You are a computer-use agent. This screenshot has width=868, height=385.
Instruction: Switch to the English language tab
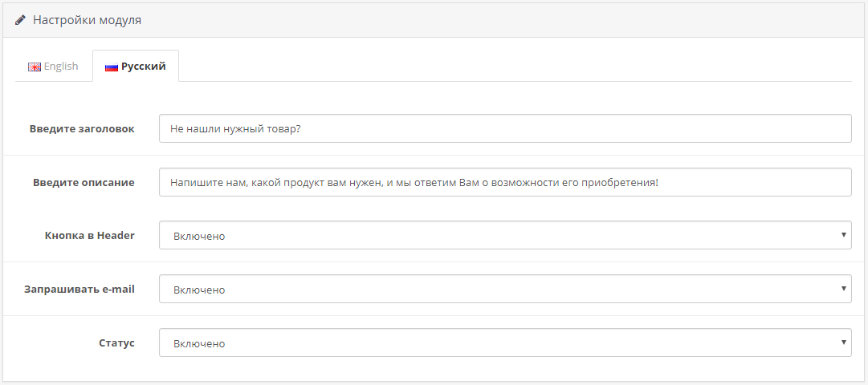(x=54, y=67)
